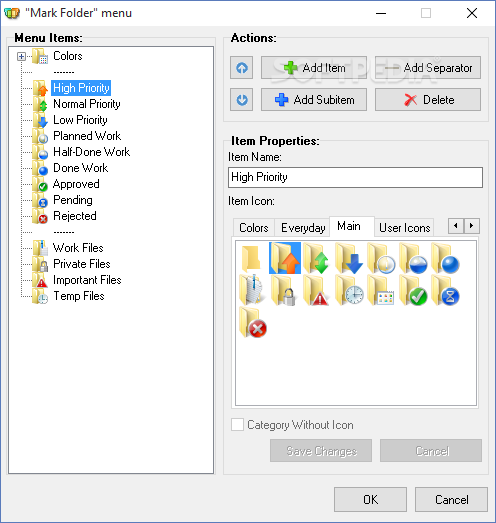Select the first separator below Colors

(64, 72)
